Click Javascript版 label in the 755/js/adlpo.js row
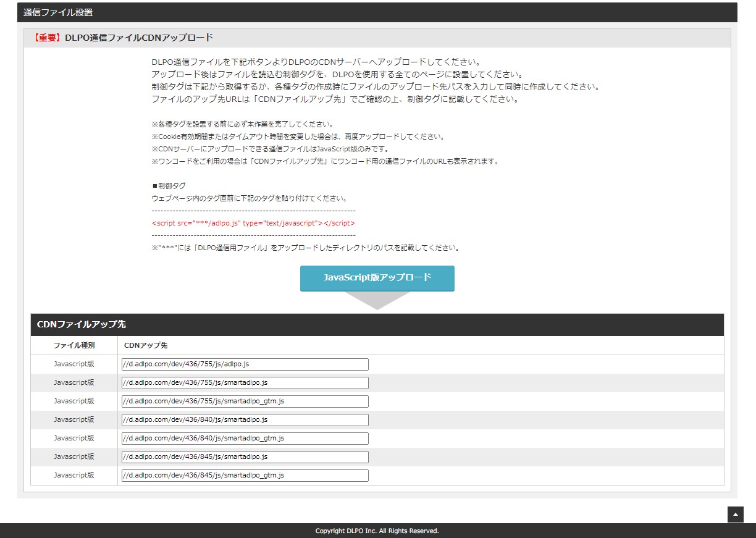 pyautogui.click(x=74, y=364)
